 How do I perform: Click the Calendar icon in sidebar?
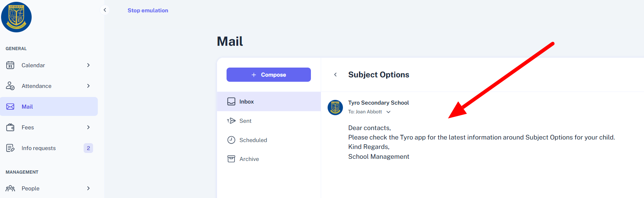point(10,65)
